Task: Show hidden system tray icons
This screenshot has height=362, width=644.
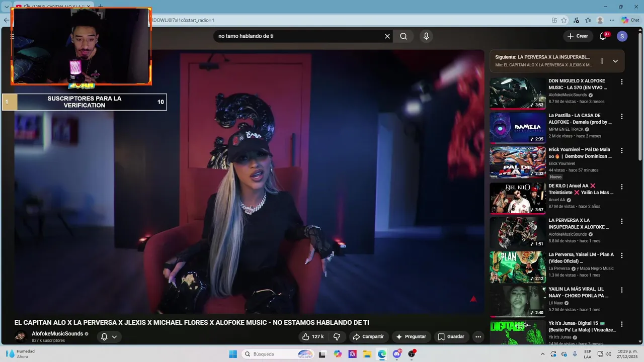Action: coord(542,354)
